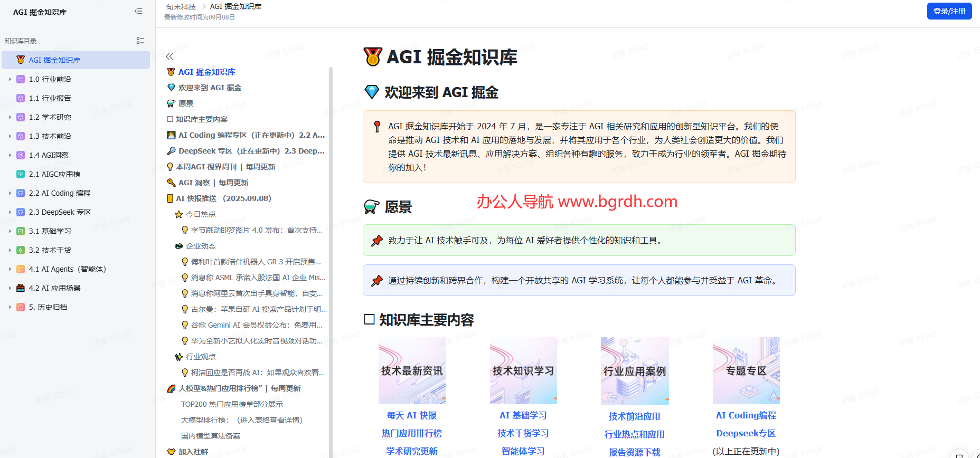980x458 pixels.
Task: Open the 热门应用排行榜 link
Action: 412,434
